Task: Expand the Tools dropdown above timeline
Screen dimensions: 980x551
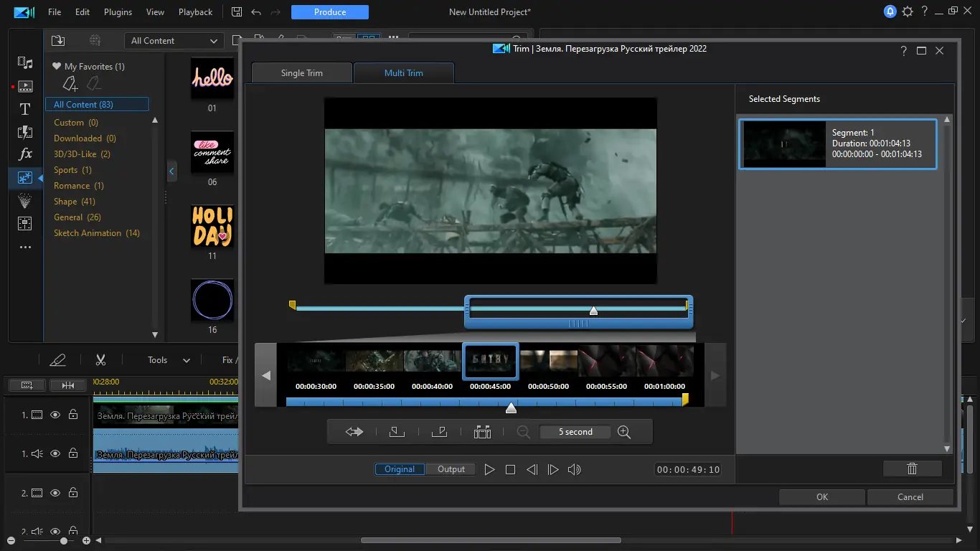Action: (x=169, y=360)
